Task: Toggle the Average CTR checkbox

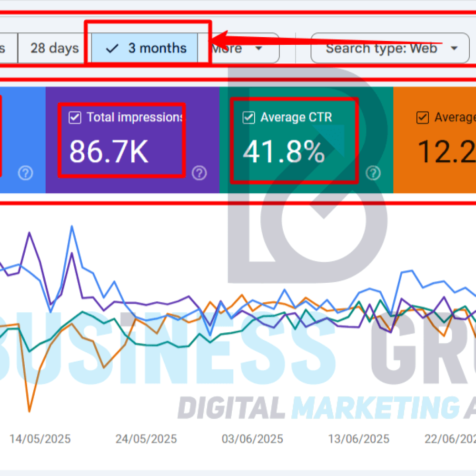Action: click(248, 118)
